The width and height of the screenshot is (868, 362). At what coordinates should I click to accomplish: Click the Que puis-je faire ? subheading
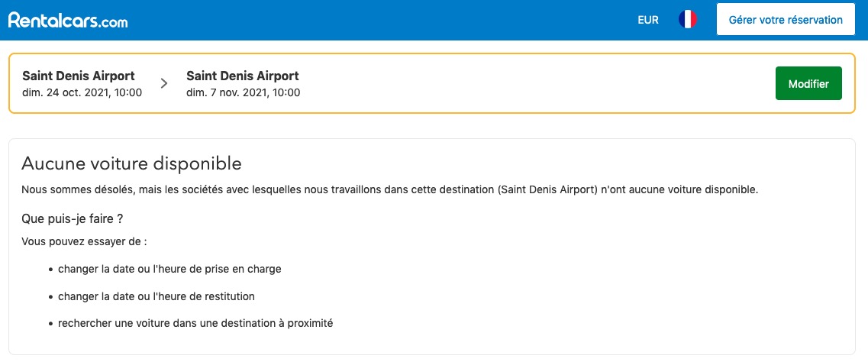coord(73,218)
